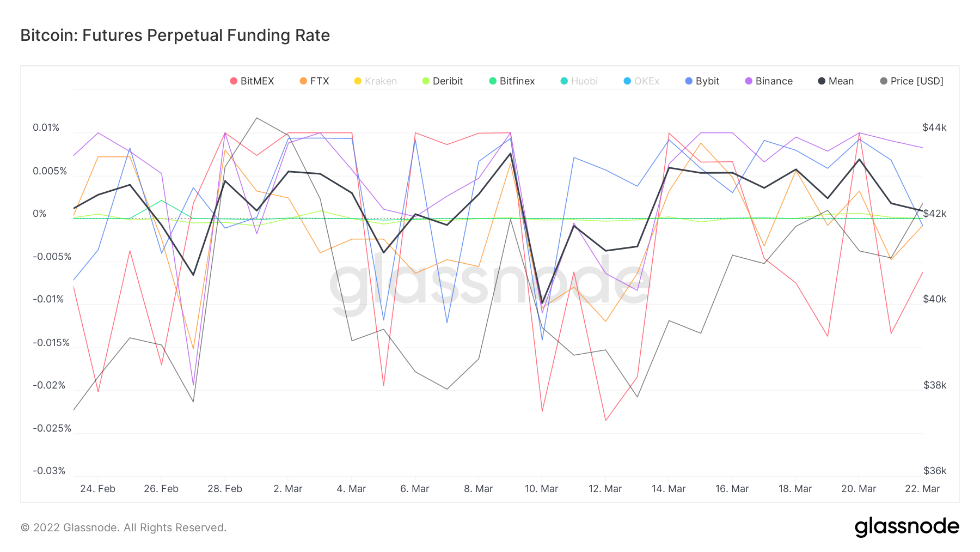Click the 10. Mar date axis label
This screenshot has width=980, height=552.
click(541, 489)
